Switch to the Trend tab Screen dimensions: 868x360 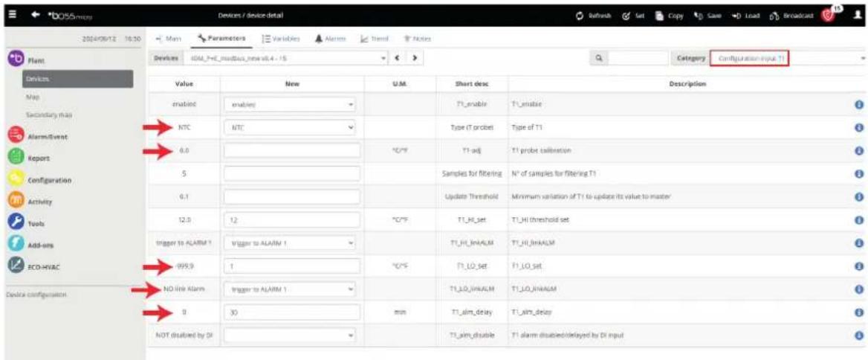click(375, 39)
